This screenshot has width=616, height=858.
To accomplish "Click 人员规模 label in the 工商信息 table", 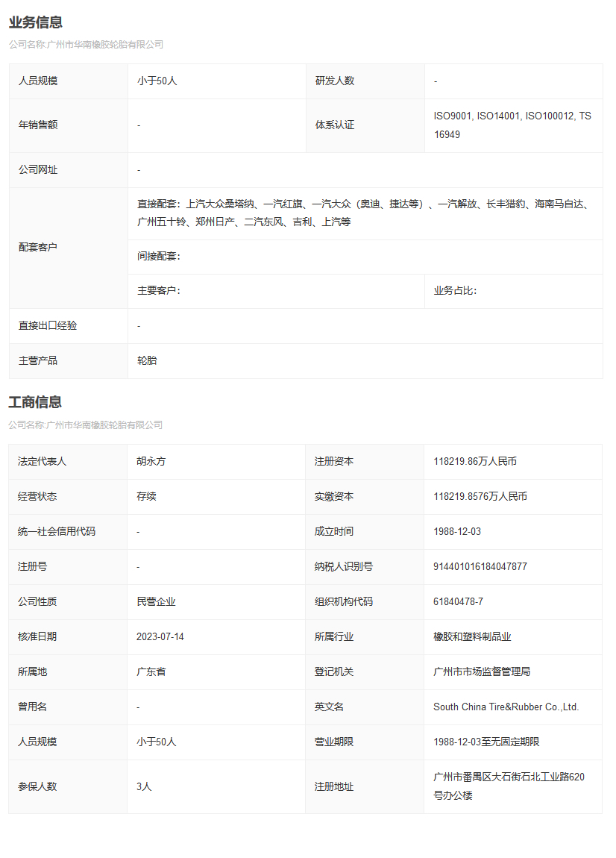I will tap(37, 742).
